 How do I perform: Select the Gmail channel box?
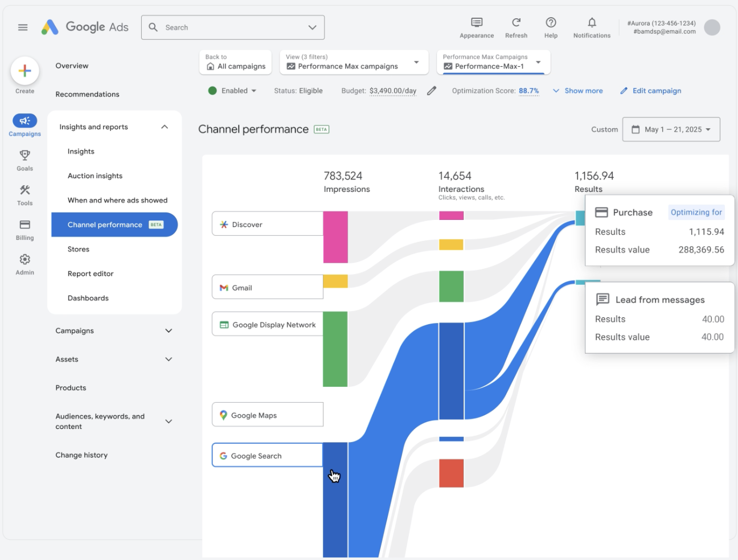click(x=268, y=287)
